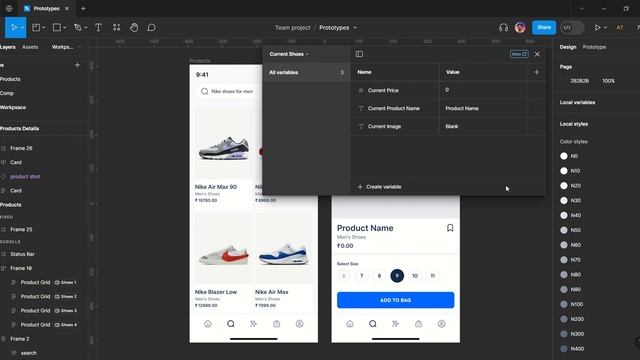
Task: Select shoe size 9
Action: [x=397, y=276]
